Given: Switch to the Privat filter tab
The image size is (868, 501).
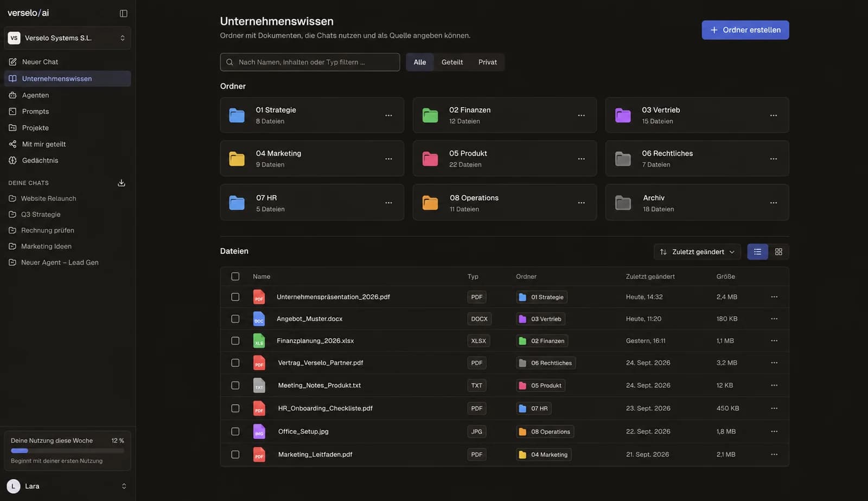Looking at the screenshot, I should [487, 62].
